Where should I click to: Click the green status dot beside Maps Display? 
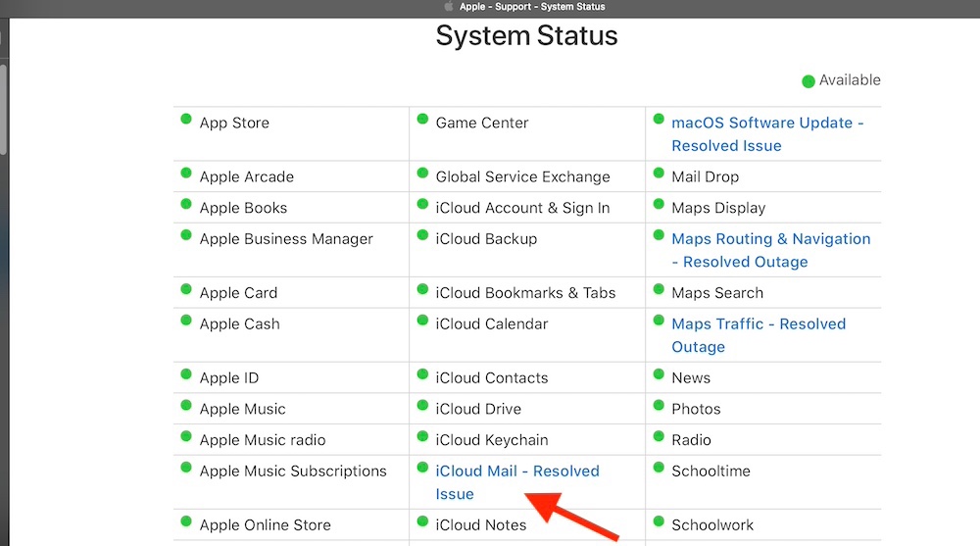tap(659, 204)
